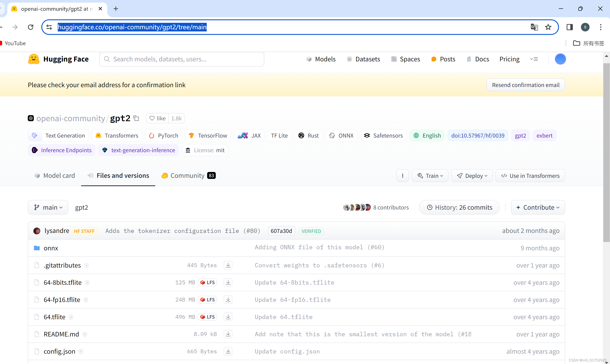
Task: Expand the Contribute dropdown
Action: [538, 208]
